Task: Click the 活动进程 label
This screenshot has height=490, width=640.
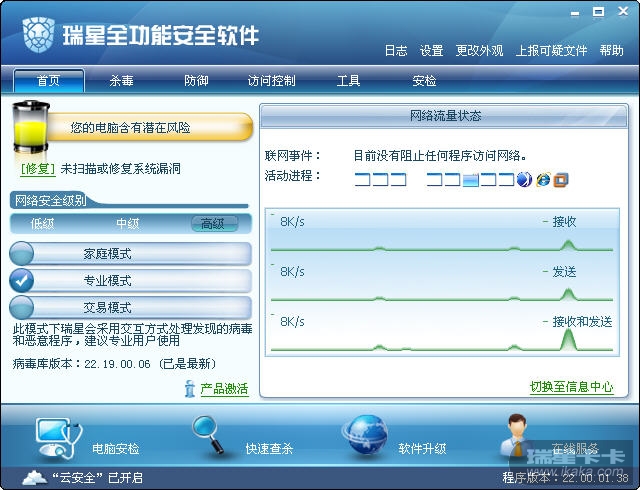Action: [293, 176]
